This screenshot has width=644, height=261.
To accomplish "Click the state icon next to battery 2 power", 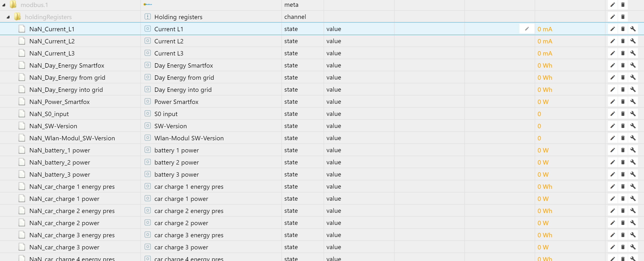I will coord(148,162).
